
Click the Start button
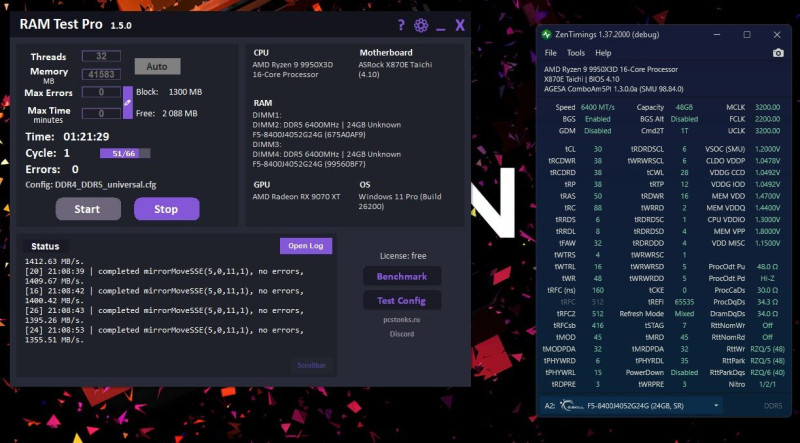(x=88, y=209)
